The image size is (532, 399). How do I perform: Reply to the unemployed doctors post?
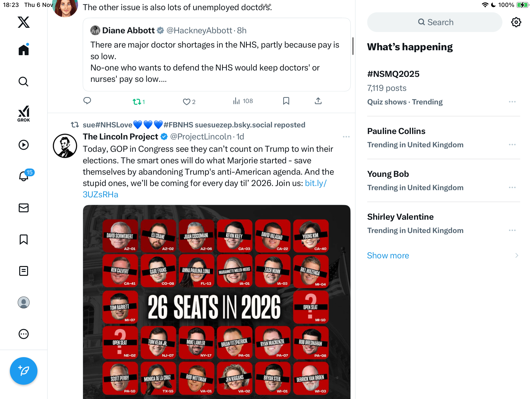point(87,101)
